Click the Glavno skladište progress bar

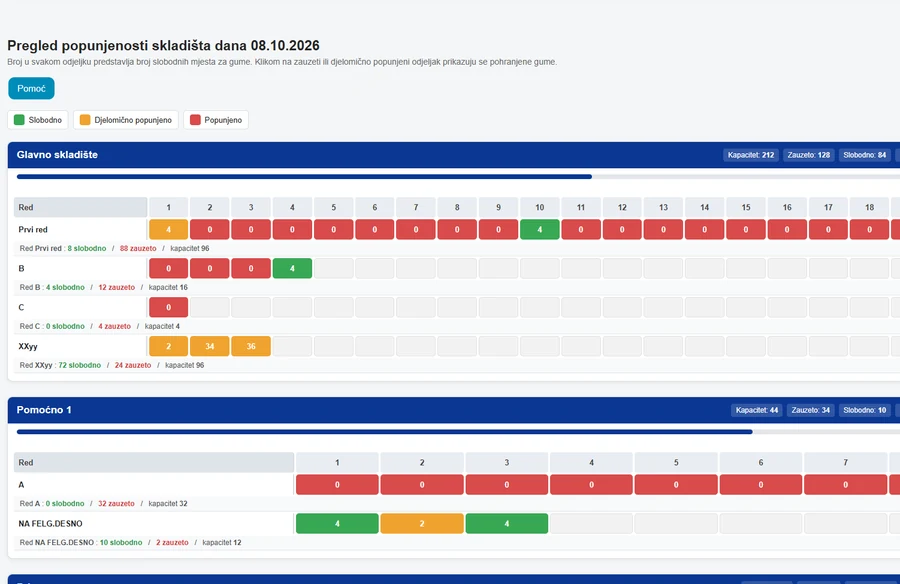[459, 177]
